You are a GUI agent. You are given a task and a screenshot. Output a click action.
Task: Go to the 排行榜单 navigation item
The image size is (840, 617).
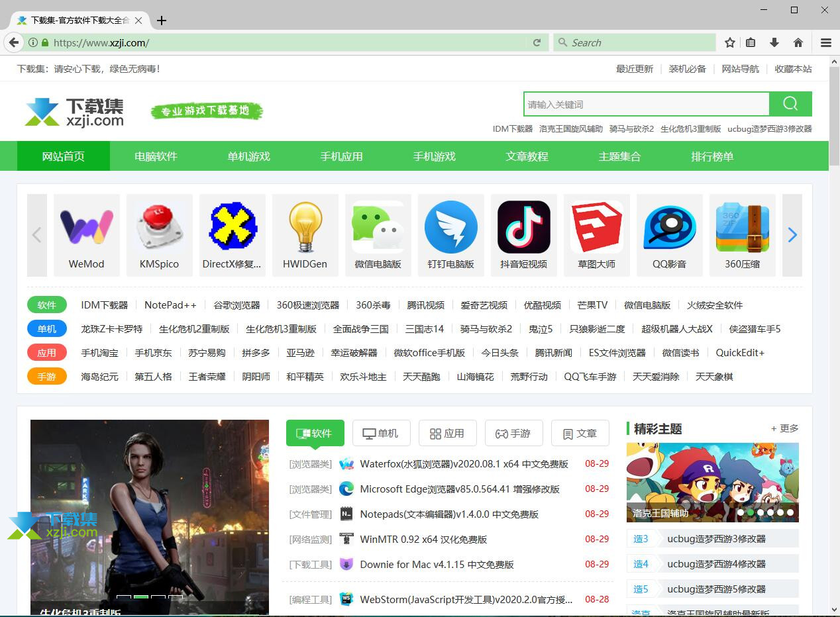712,156
